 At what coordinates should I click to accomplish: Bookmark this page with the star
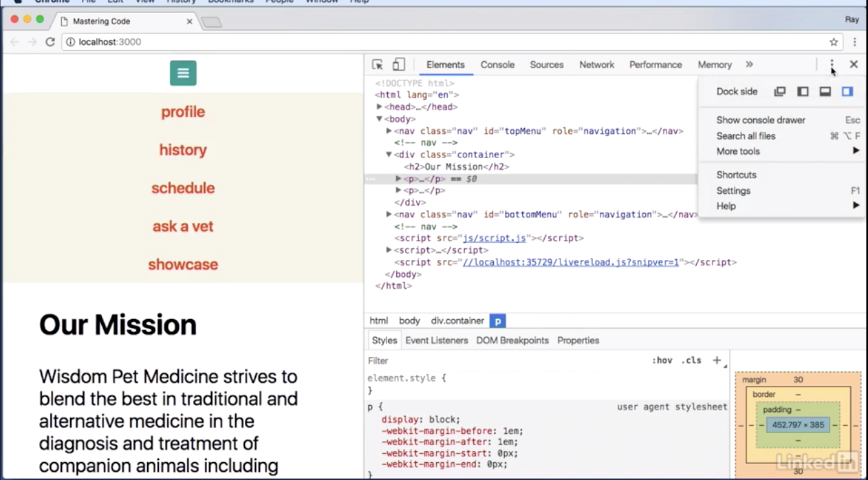[x=834, y=42]
